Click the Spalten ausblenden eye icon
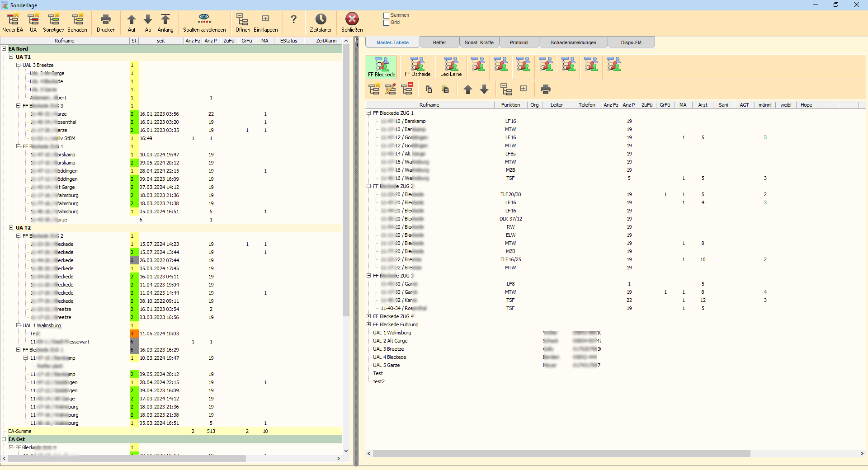Image resolution: width=868 pixels, height=470 pixels. (204, 19)
